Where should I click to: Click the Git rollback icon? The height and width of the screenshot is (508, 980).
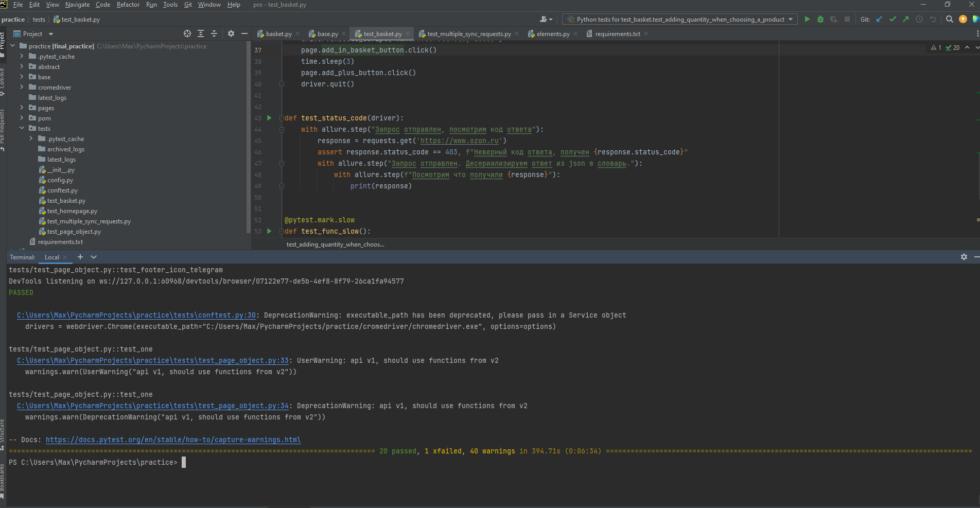tap(933, 19)
